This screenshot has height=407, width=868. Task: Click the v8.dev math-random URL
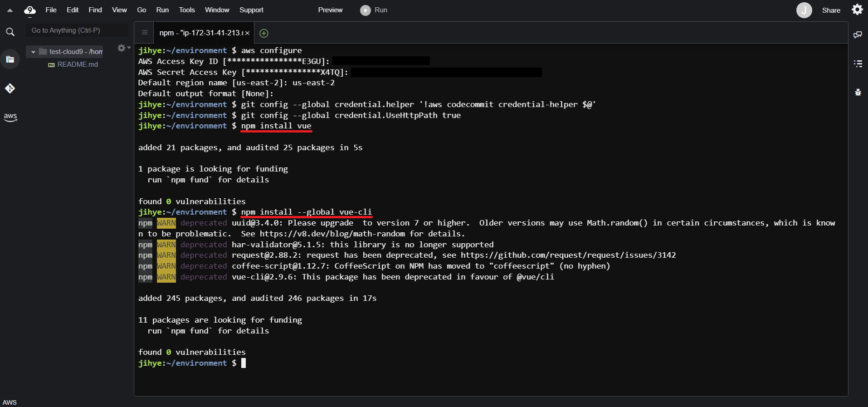(332, 234)
